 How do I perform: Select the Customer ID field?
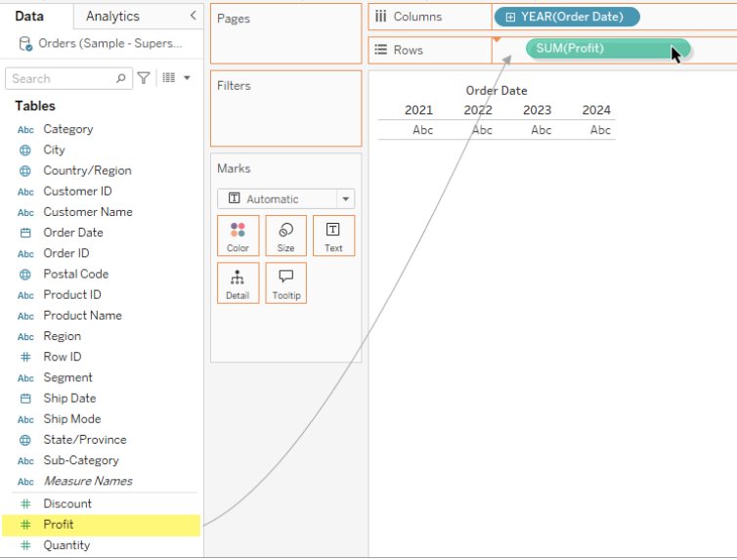pyautogui.click(x=77, y=192)
